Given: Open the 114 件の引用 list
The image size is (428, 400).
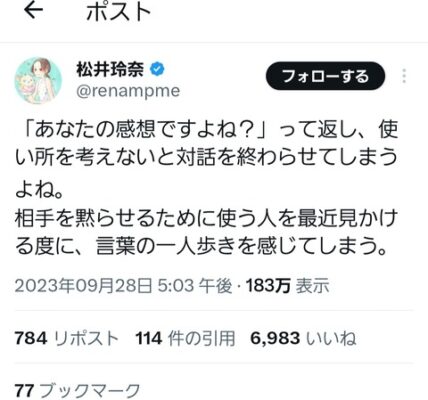Looking at the screenshot, I should point(185,338).
